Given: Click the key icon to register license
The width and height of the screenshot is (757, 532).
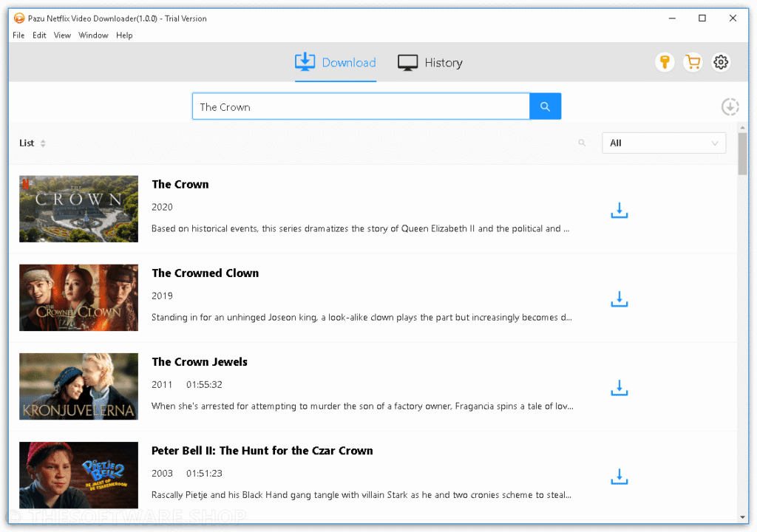Looking at the screenshot, I should point(664,62).
